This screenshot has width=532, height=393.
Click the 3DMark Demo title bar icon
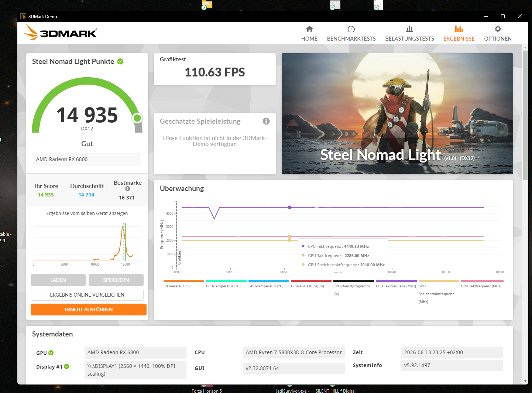[23, 16]
